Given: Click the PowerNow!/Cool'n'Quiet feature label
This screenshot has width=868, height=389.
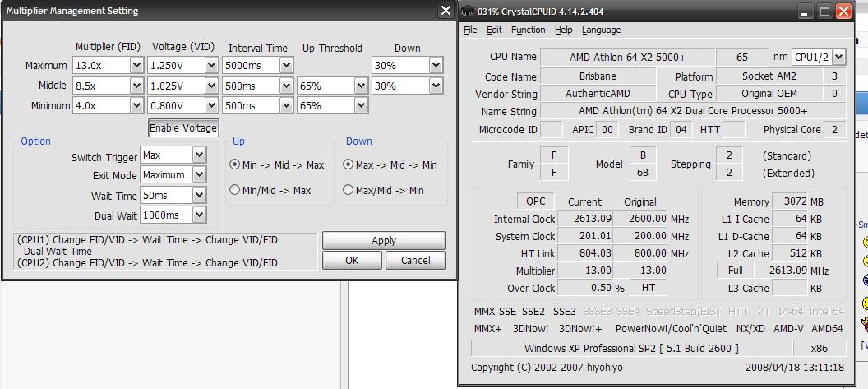Looking at the screenshot, I should (671, 329).
